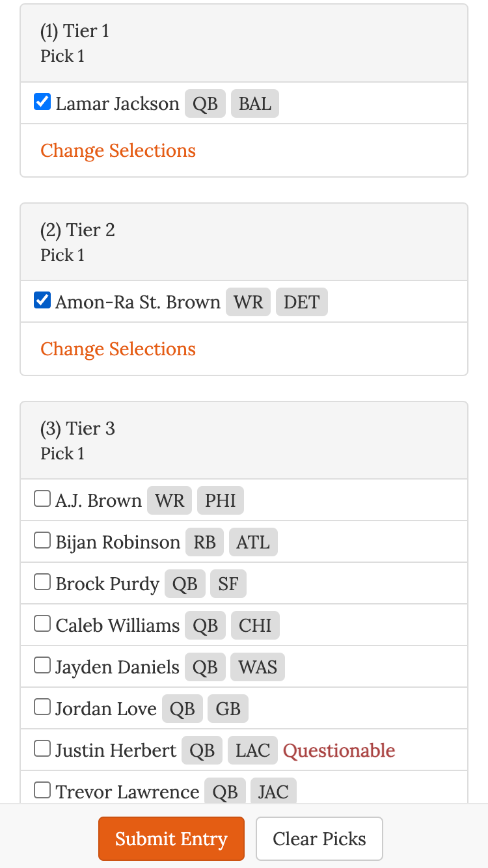Image resolution: width=488 pixels, height=868 pixels.
Task: Select Brock Purdy as your Tier 3 pick
Action: coord(42,581)
